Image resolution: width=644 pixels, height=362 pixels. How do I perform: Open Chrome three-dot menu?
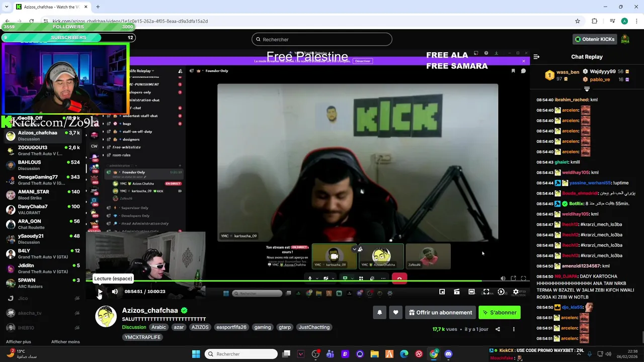pos(636,21)
